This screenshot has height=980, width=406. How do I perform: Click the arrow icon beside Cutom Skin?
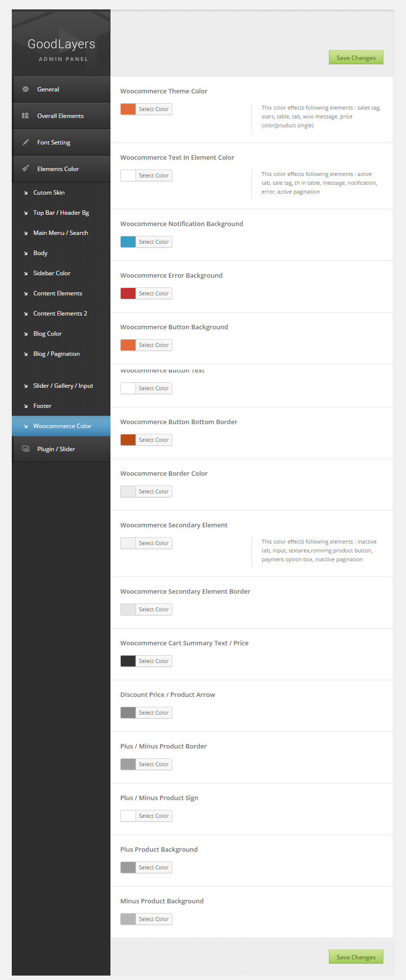[26, 193]
